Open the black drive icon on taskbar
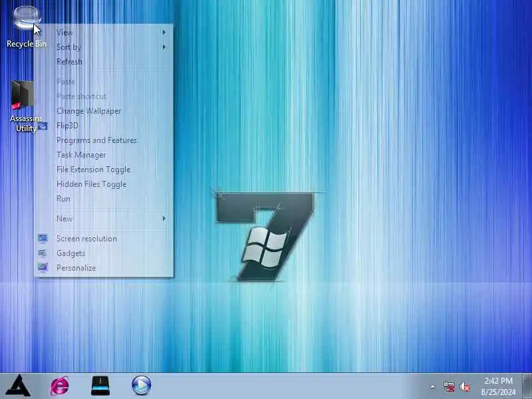The image size is (532, 399). [100, 386]
